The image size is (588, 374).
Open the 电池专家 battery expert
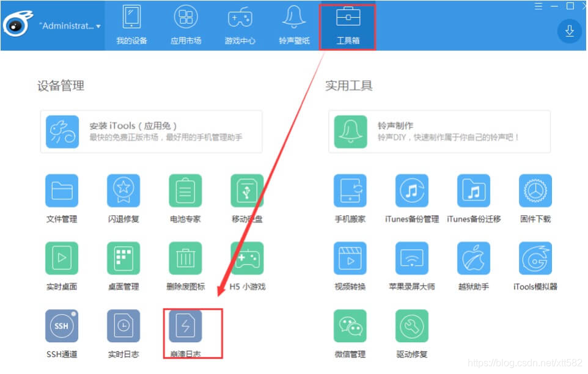185,191
